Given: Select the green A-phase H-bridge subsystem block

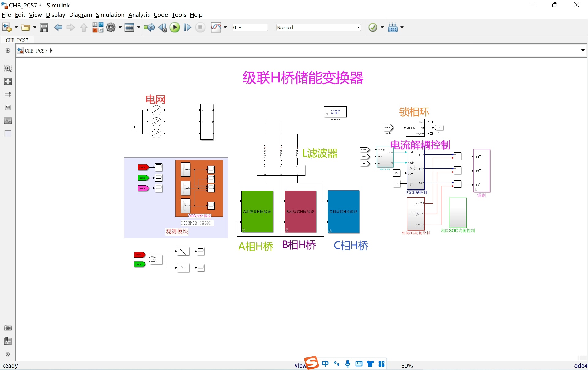Looking at the screenshot, I should [x=257, y=211].
